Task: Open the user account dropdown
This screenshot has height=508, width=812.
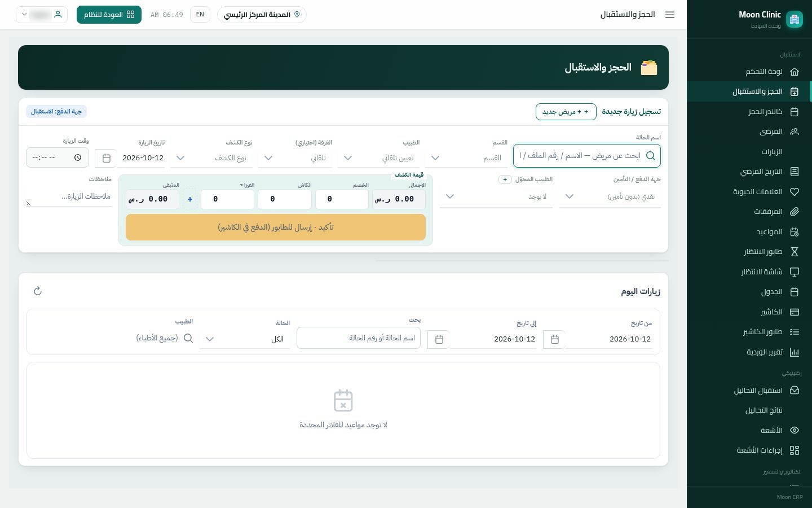Action: pyautogui.click(x=42, y=15)
